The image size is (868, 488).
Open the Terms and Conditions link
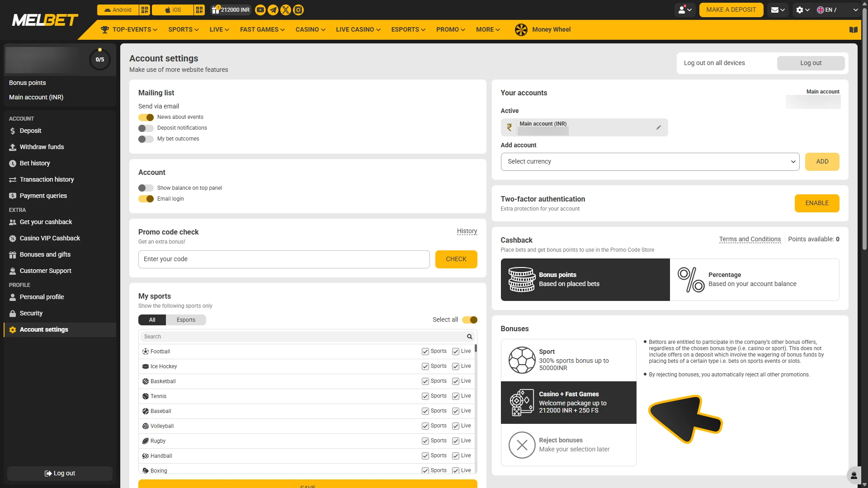750,239
